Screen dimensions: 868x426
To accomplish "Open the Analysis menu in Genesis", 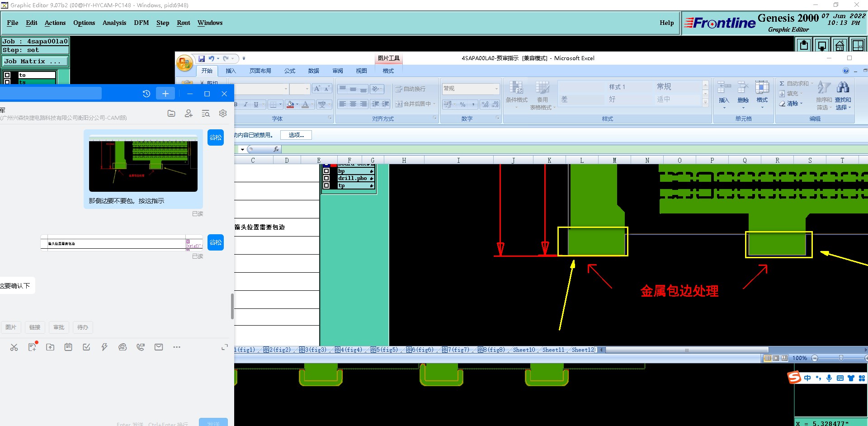I will [x=114, y=23].
